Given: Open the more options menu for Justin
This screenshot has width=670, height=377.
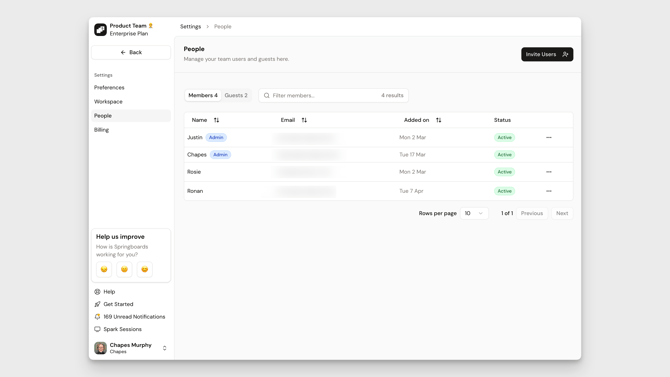Looking at the screenshot, I should click(x=549, y=137).
